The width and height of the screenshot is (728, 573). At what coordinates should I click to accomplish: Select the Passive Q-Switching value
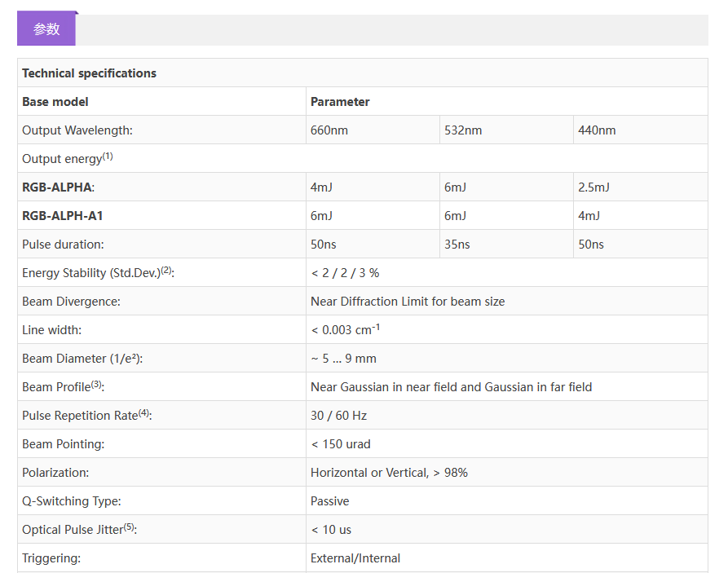[x=329, y=501]
